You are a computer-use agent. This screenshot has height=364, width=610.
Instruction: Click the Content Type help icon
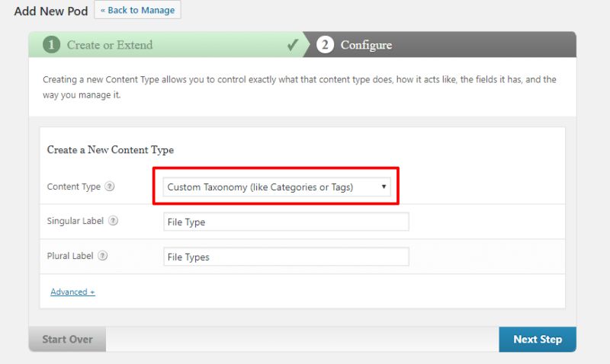110,187
